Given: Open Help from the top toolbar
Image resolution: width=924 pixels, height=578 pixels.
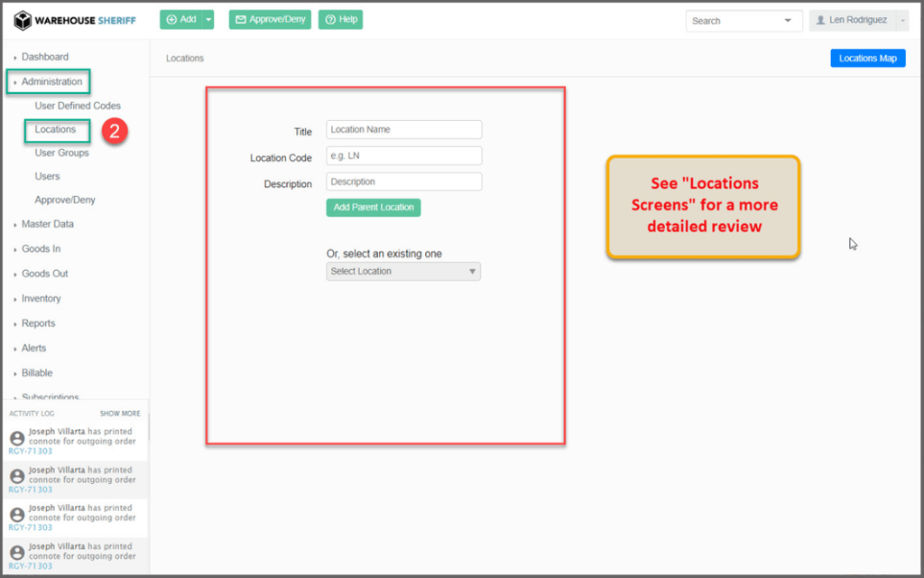Looking at the screenshot, I should click(x=340, y=20).
